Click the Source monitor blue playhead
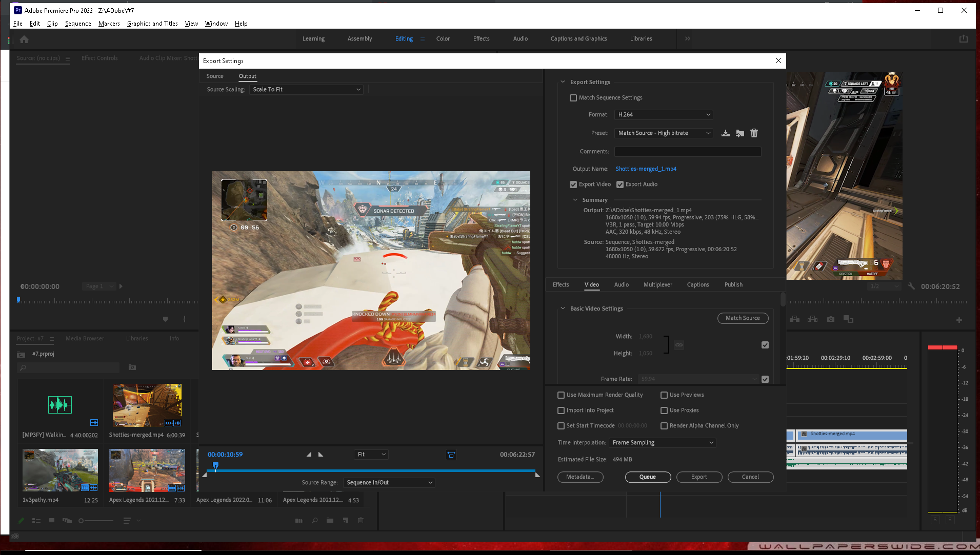Screen dimensions: 980x555 [18, 300]
